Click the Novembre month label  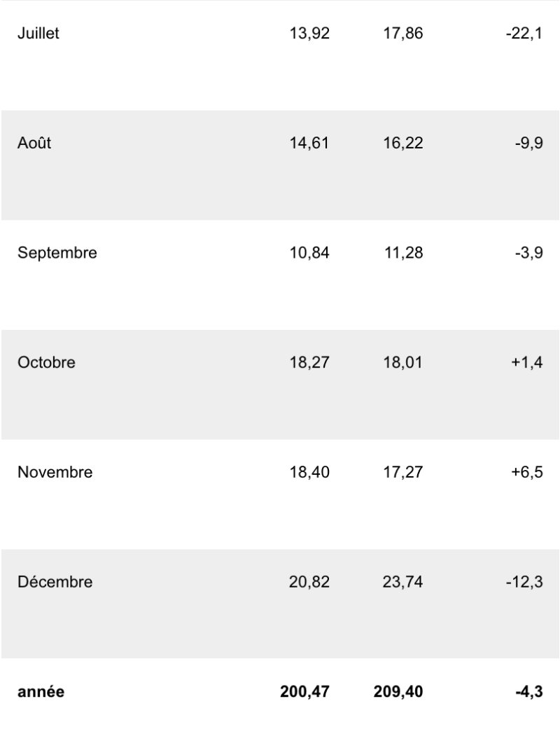coord(55,473)
